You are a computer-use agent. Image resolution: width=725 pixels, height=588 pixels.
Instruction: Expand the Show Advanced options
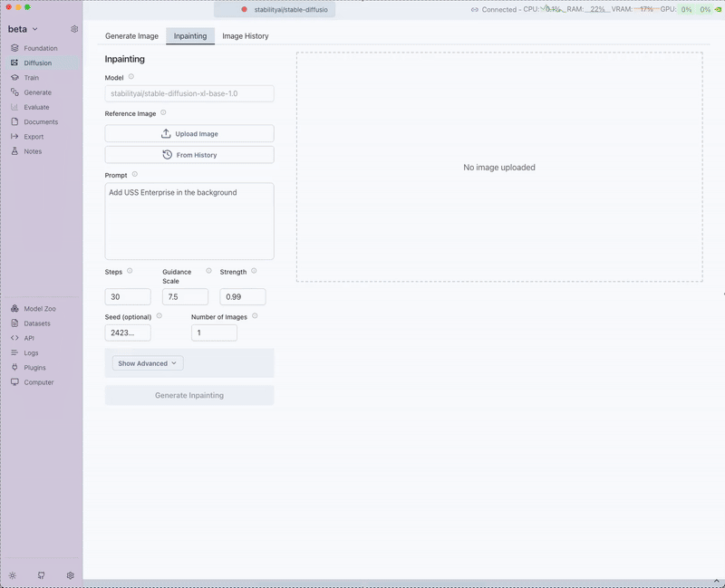click(x=148, y=363)
